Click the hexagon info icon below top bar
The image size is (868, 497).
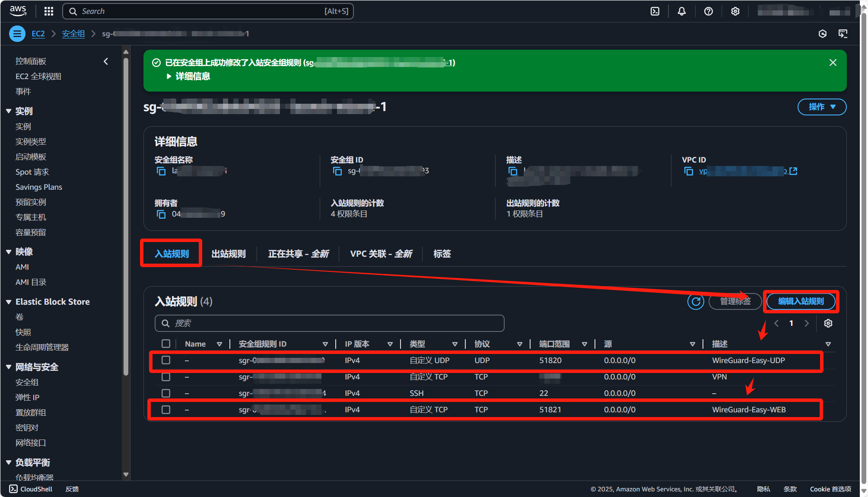pos(823,34)
